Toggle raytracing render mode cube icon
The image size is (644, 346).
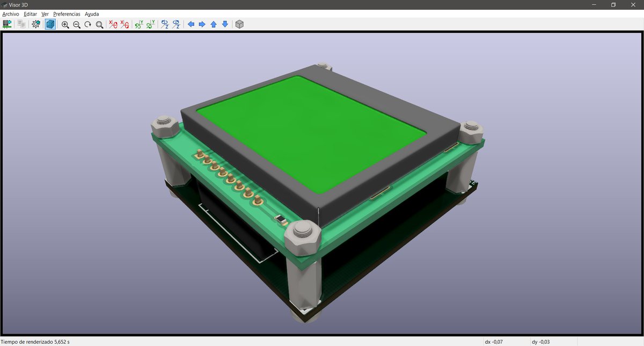(50, 24)
